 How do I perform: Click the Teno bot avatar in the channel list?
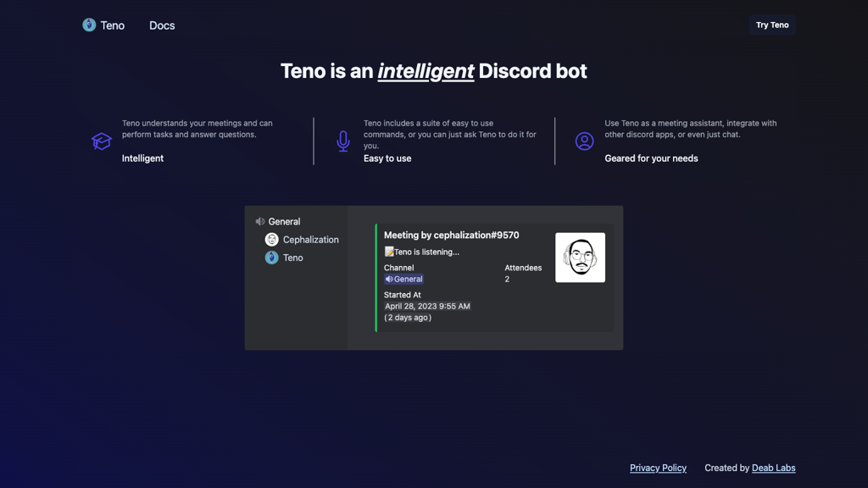click(x=271, y=258)
